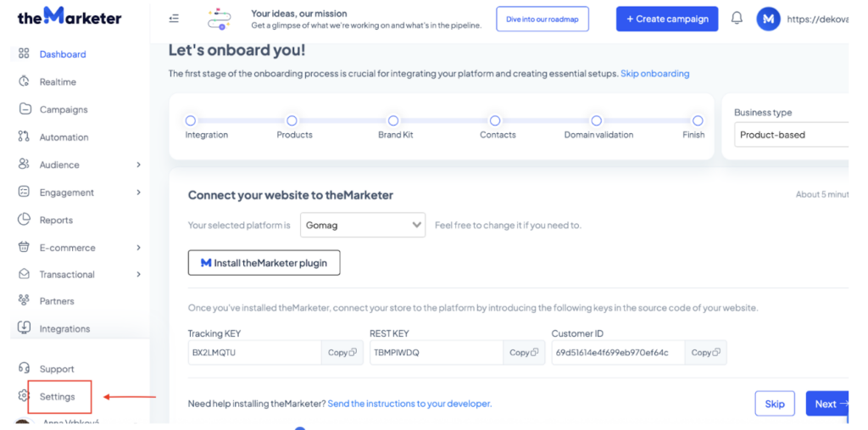Image resolution: width=868 pixels, height=430 pixels.
Task: Click the REST KEY input field
Action: 437,353
